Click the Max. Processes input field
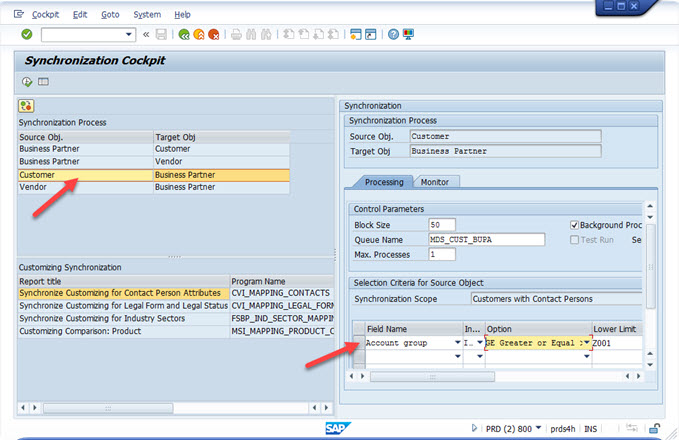The width and height of the screenshot is (679, 440). coord(442,254)
